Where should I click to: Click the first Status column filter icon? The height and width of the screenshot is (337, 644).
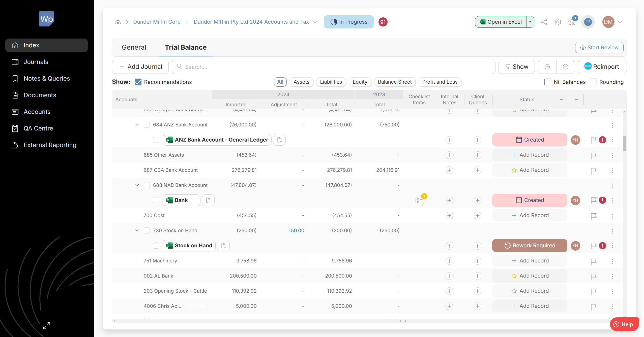pos(561,99)
